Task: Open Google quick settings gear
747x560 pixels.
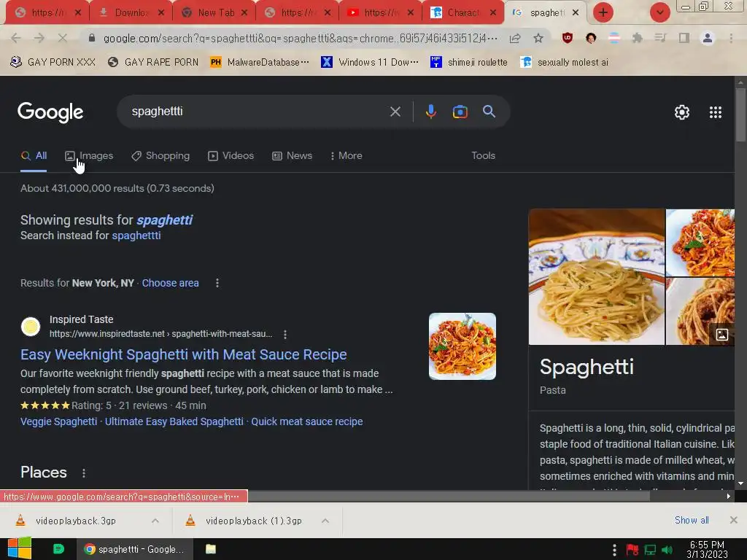Action: pos(682,112)
